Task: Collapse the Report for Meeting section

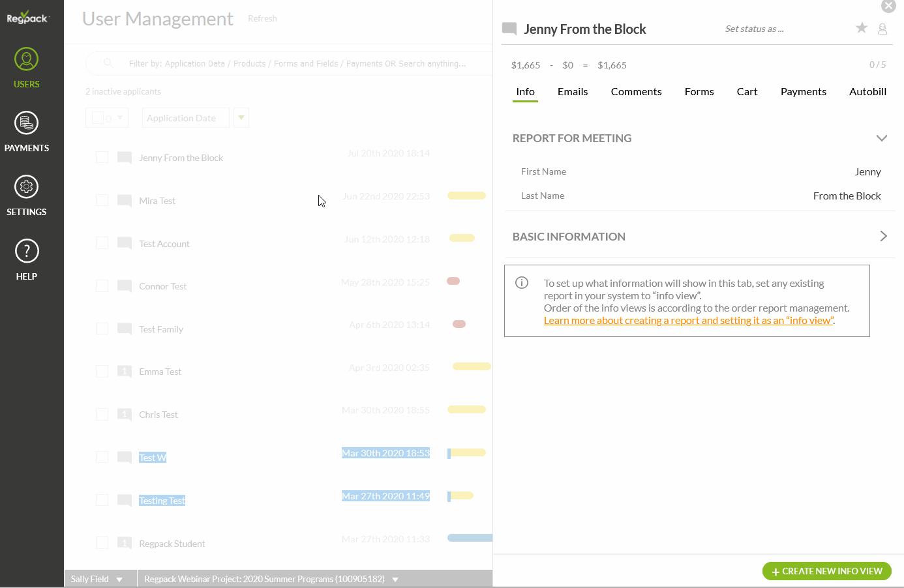Action: pyautogui.click(x=881, y=138)
